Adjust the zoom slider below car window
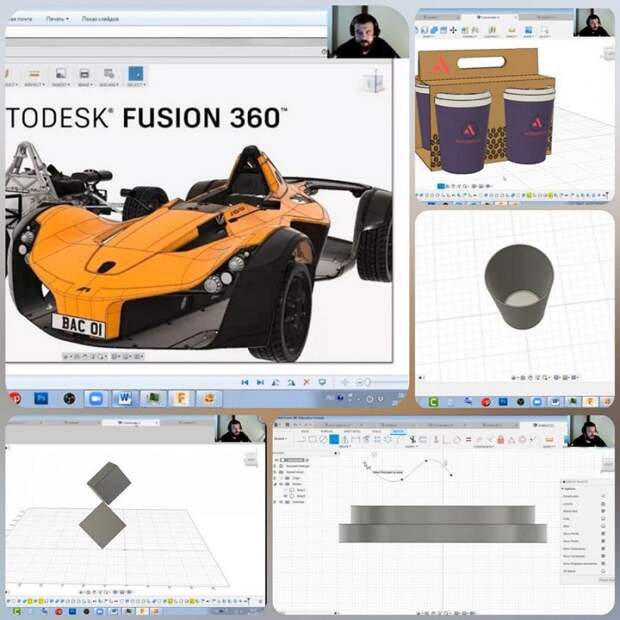The height and width of the screenshot is (620, 620). (368, 382)
